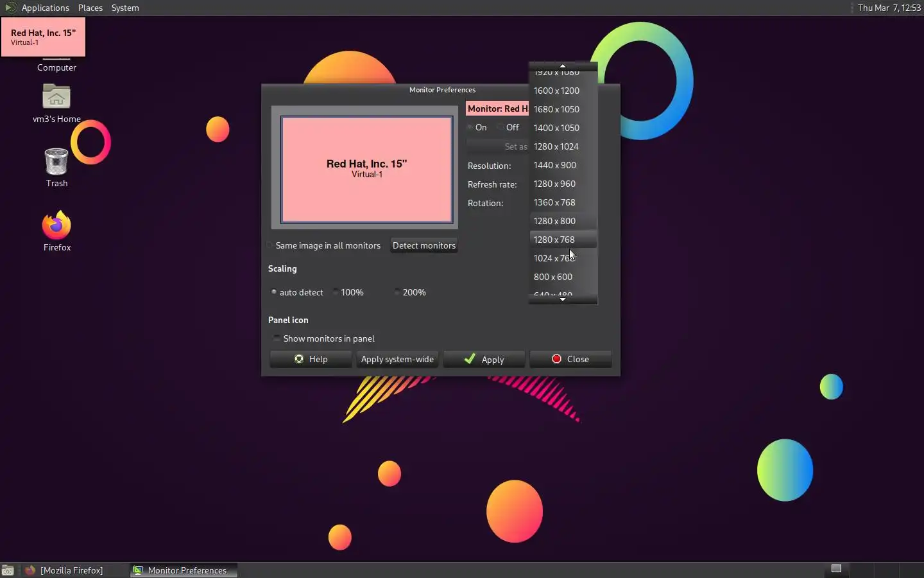This screenshot has width=924, height=578.
Task: Click the show desktop icon in bottom panel
Action: pos(8,570)
